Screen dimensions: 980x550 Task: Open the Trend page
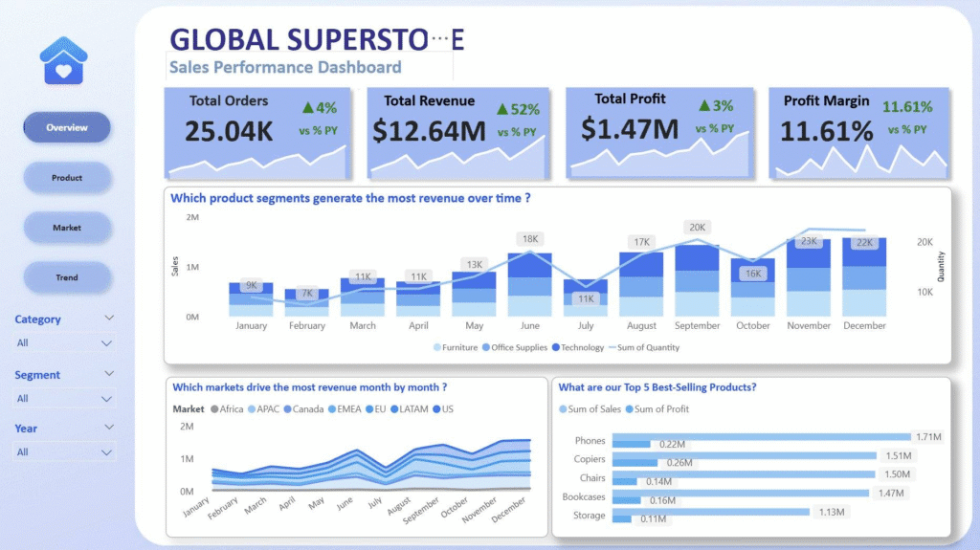(67, 277)
